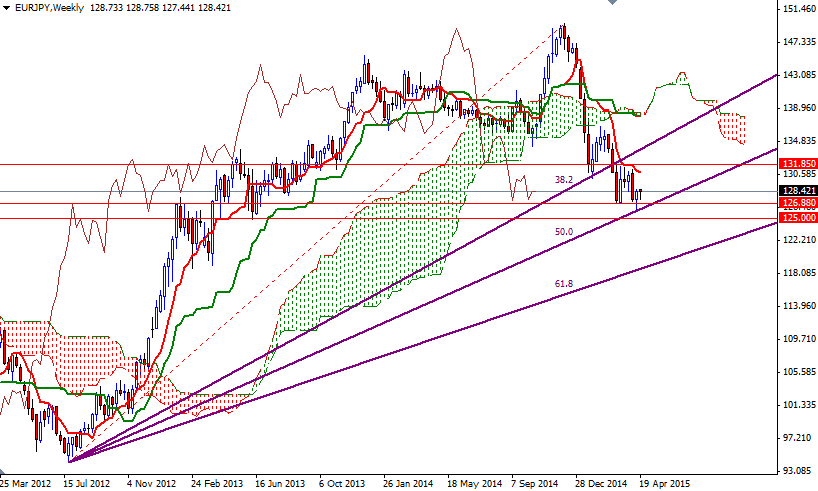Click the 38.2 Fibonacci fan label
The width and height of the screenshot is (818, 491).
(x=564, y=179)
